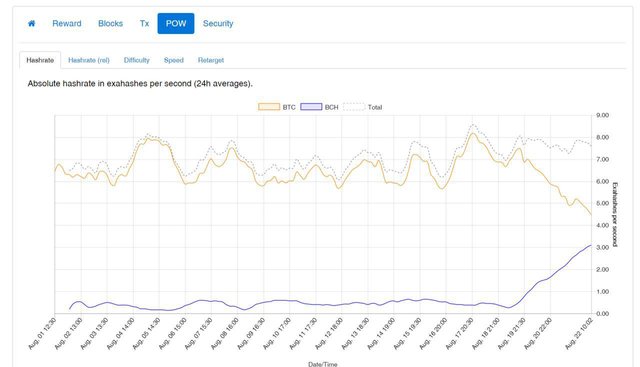Click the 'Aug. 17 20:30' axis label
The height and width of the screenshot is (367, 640).
click(459, 334)
